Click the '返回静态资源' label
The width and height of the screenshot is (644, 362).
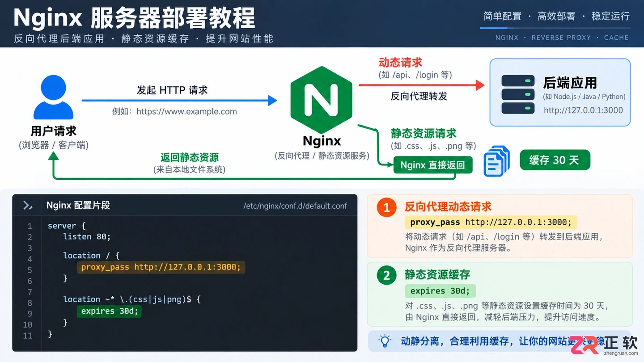coord(190,158)
